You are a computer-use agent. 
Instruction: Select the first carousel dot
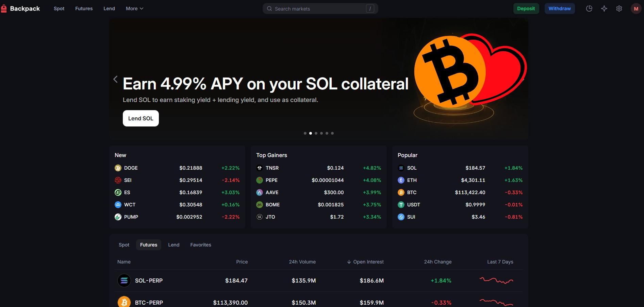[x=305, y=133]
